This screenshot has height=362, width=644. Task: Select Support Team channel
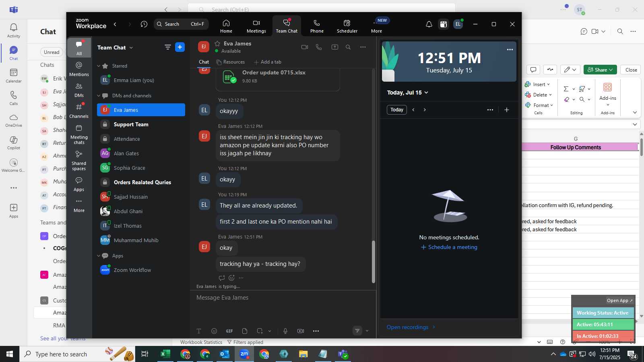point(141,125)
